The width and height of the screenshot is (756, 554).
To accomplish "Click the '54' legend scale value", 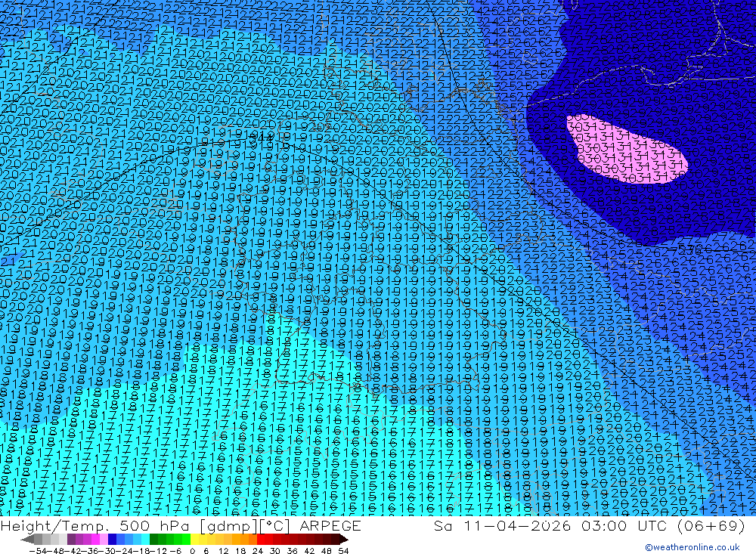I will point(343,551).
